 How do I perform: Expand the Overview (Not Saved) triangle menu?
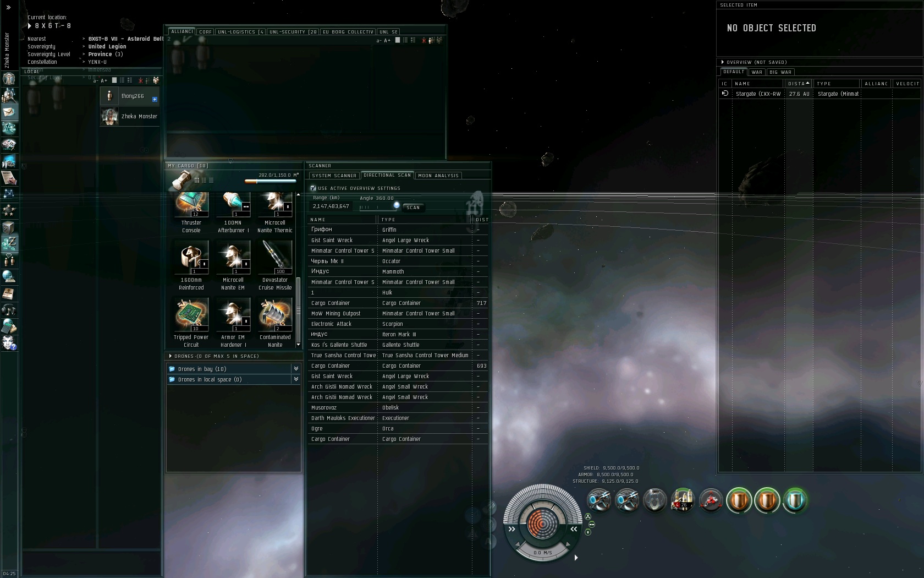tap(723, 62)
